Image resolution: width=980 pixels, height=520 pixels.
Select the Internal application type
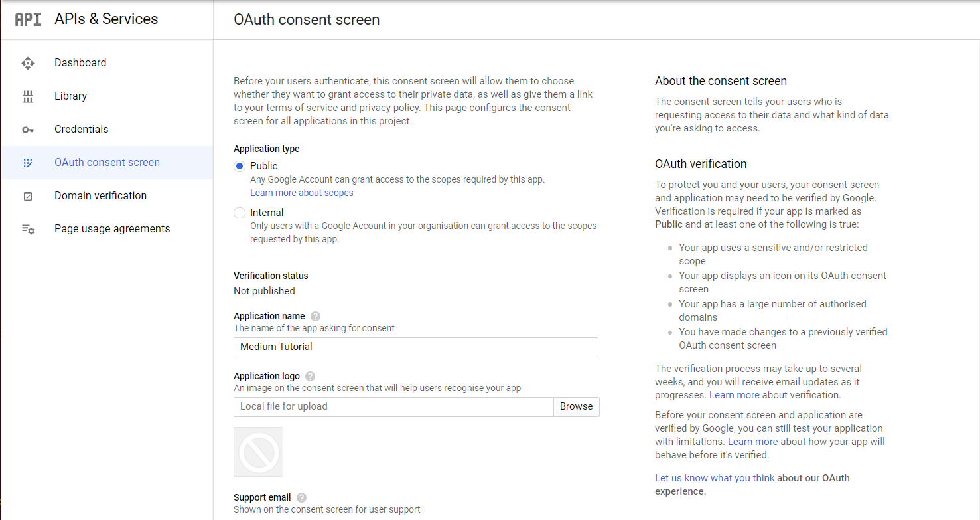point(240,213)
